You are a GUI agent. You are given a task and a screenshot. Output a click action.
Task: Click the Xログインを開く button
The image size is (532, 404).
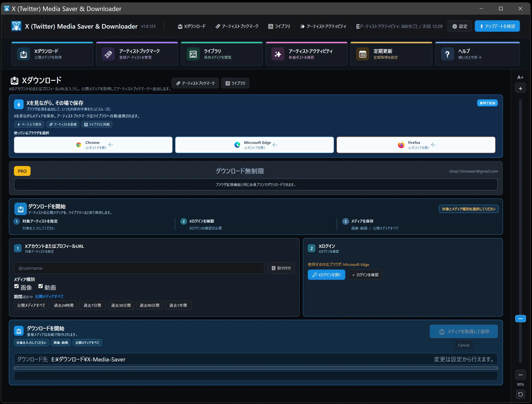[x=327, y=275]
